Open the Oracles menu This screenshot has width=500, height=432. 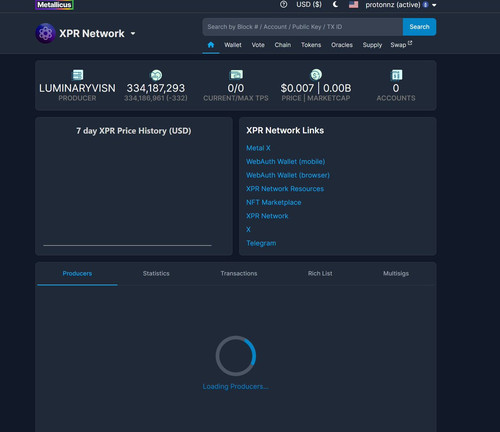pos(342,45)
